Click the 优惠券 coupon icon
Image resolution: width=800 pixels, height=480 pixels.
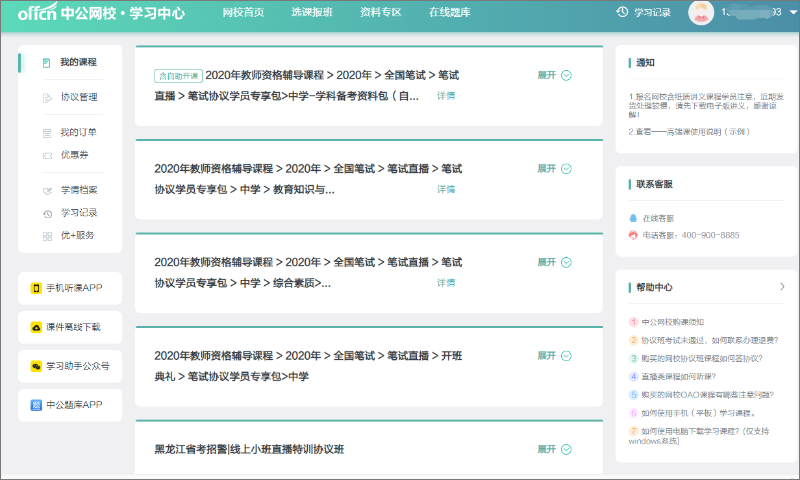point(46,155)
